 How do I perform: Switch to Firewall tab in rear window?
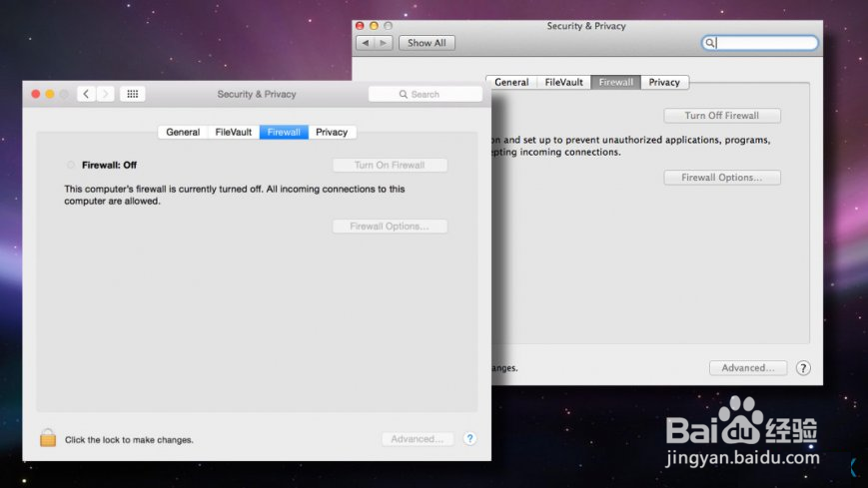tap(615, 82)
